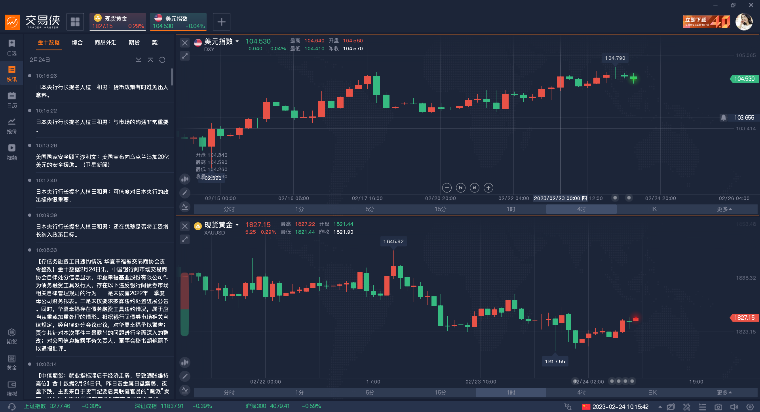Open the grid layout view icon
This screenshot has height=412, width=760.
tap(75, 22)
